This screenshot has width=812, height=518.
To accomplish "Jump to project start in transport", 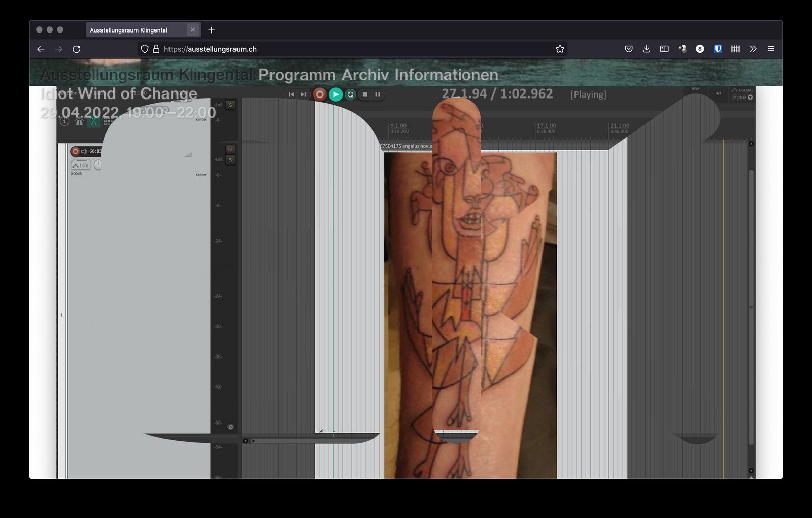I will tap(291, 94).
